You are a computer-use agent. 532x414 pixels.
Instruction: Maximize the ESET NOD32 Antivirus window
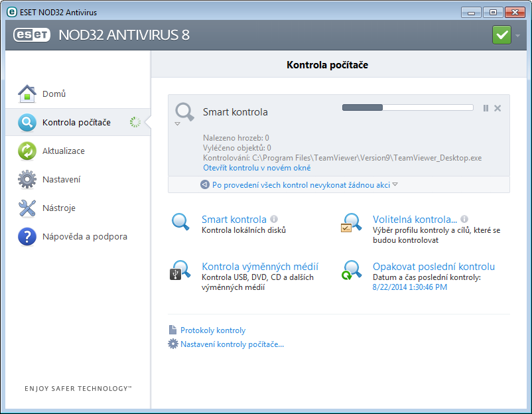click(493, 13)
